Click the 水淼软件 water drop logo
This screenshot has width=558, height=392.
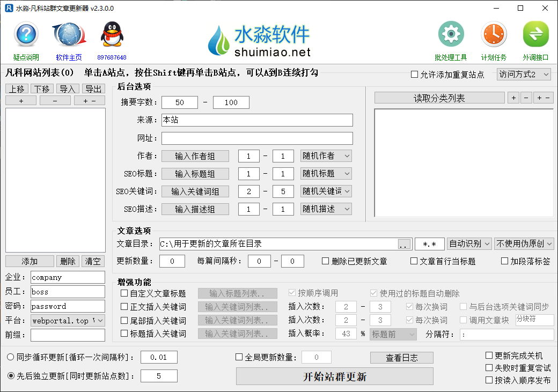(x=218, y=40)
